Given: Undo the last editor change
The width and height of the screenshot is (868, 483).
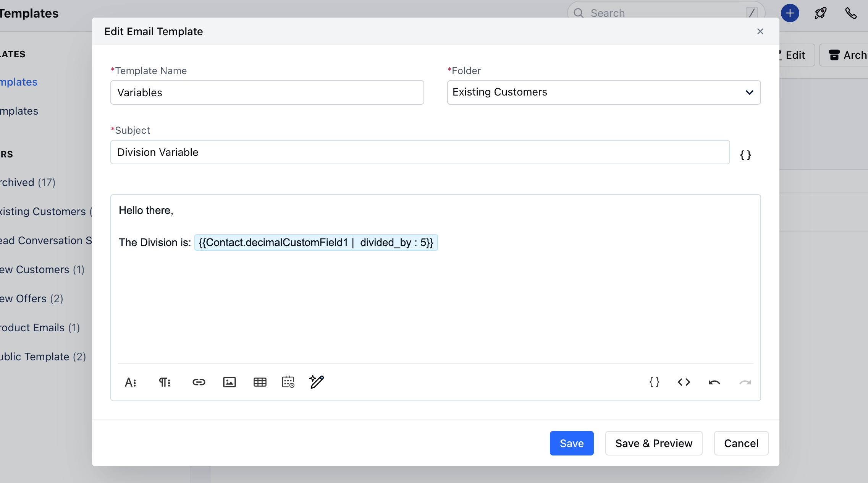Looking at the screenshot, I should pyautogui.click(x=714, y=382).
